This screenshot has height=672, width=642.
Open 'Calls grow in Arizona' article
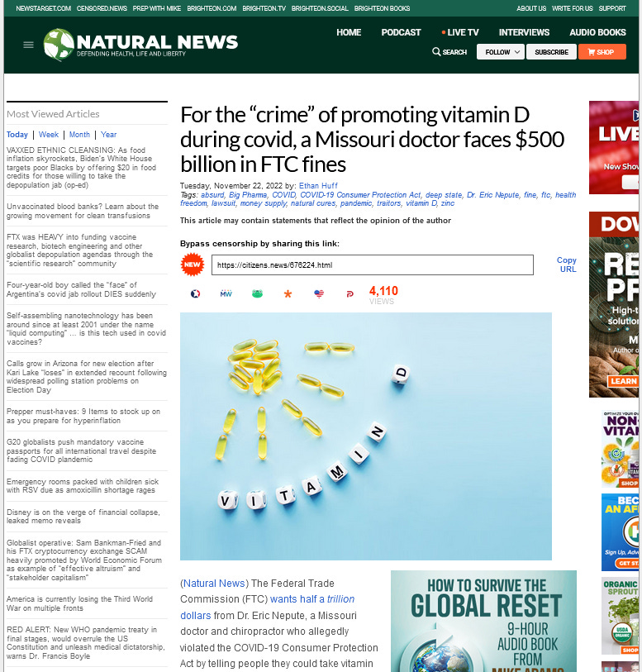coord(87,377)
